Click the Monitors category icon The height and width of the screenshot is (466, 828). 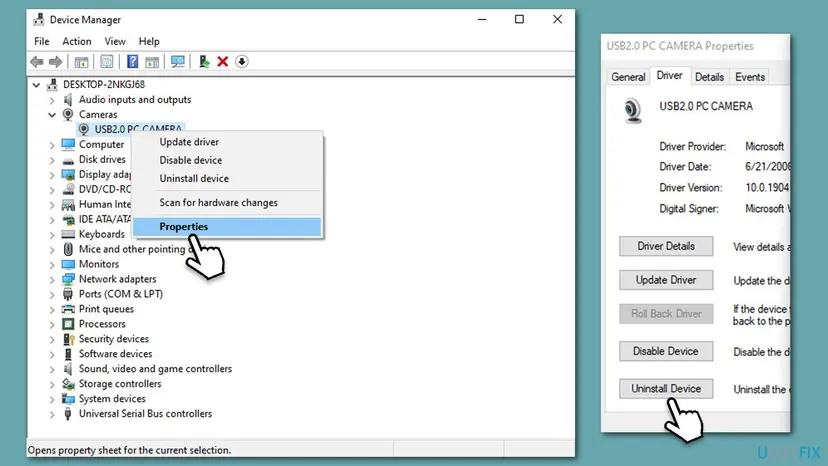[x=68, y=264]
